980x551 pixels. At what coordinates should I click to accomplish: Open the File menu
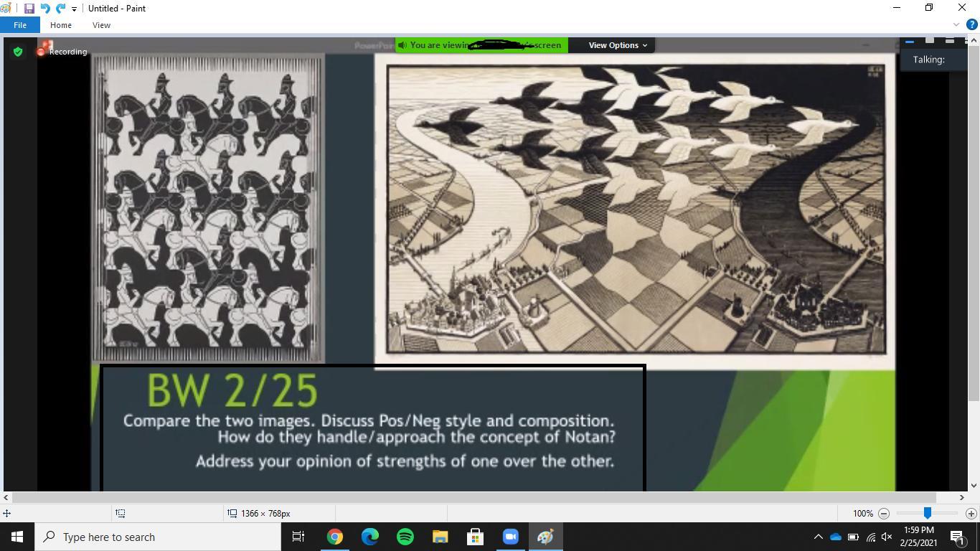pos(20,25)
